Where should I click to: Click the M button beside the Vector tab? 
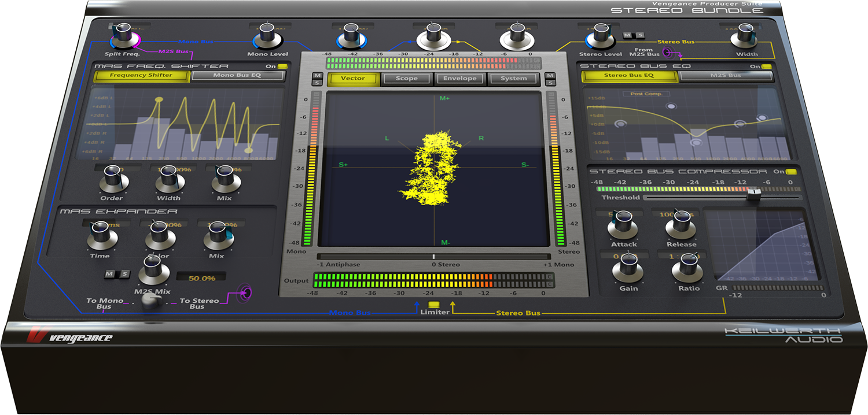click(x=317, y=76)
